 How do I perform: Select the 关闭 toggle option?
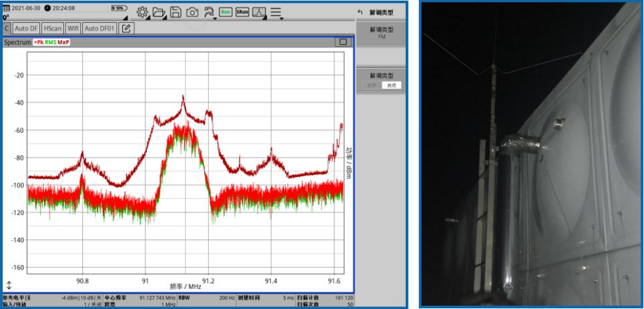[390, 85]
